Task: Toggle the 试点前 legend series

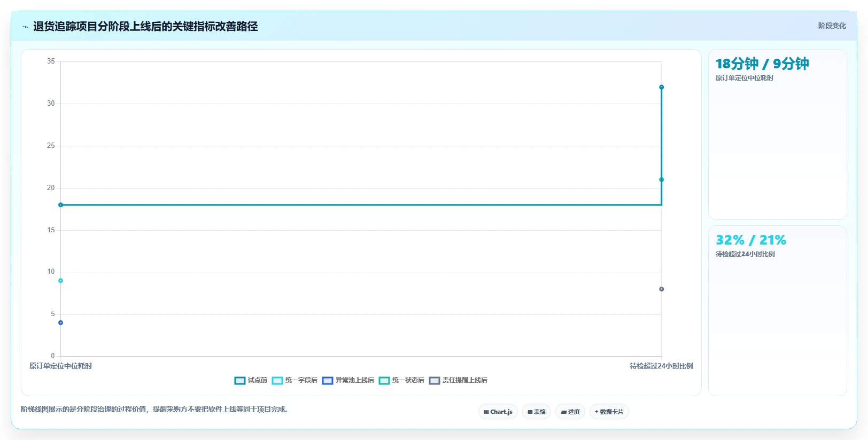Action: (251, 380)
